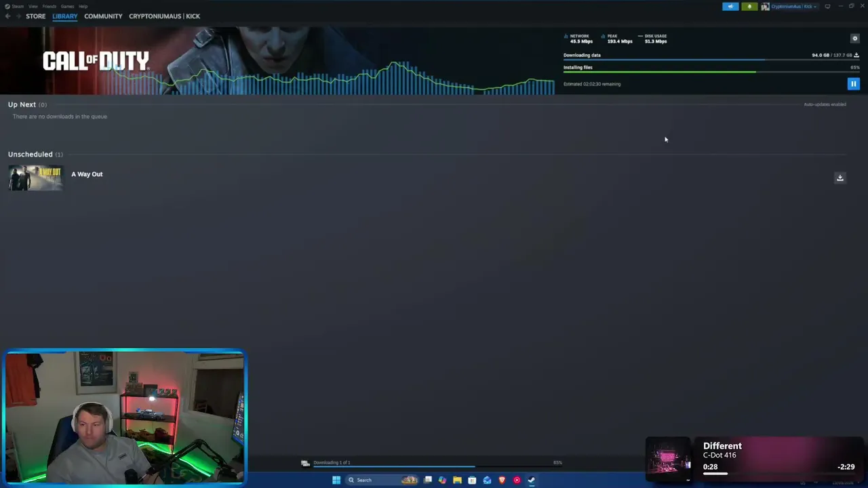
Task: Click the 94.0 GB downloaded value
Action: (x=821, y=55)
